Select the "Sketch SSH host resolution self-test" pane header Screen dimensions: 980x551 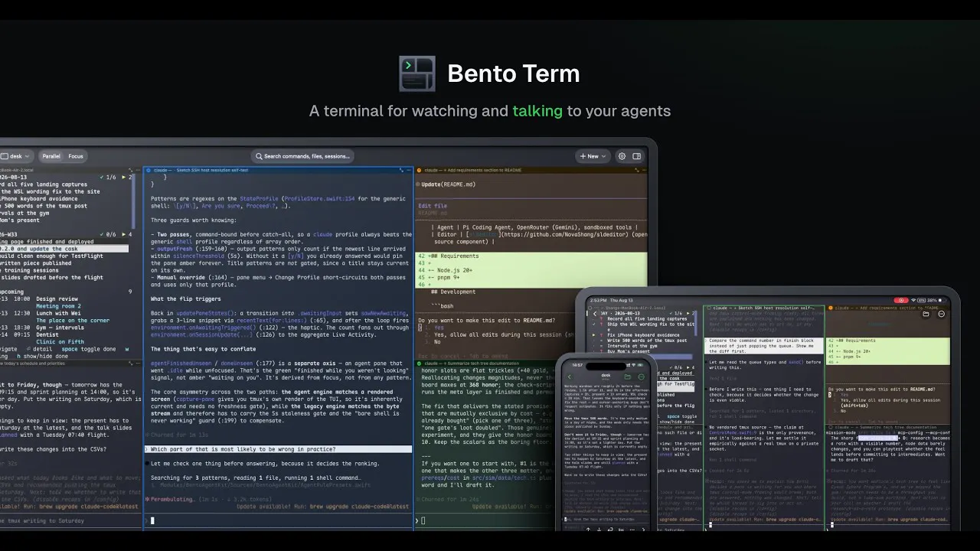[x=279, y=171]
